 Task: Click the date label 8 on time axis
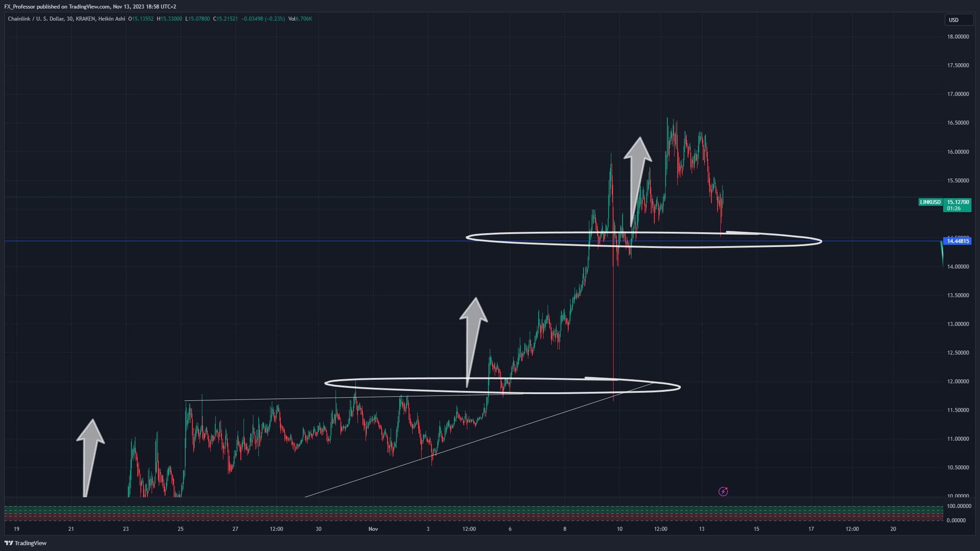click(565, 529)
